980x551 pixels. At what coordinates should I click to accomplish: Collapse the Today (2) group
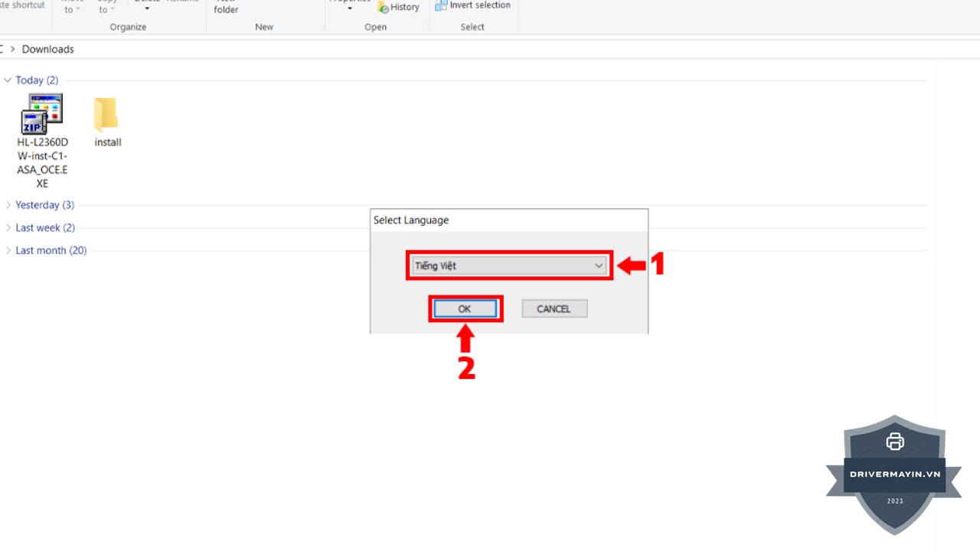tap(8, 80)
